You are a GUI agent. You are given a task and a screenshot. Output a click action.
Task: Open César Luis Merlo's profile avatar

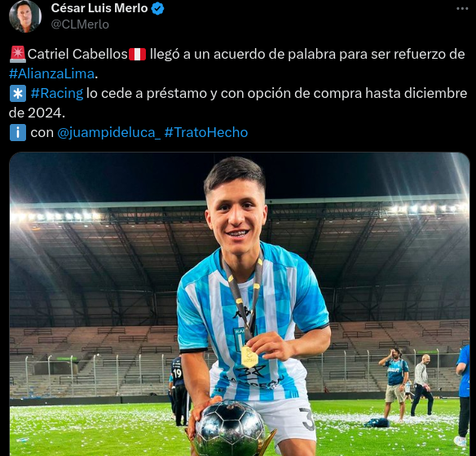25,16
